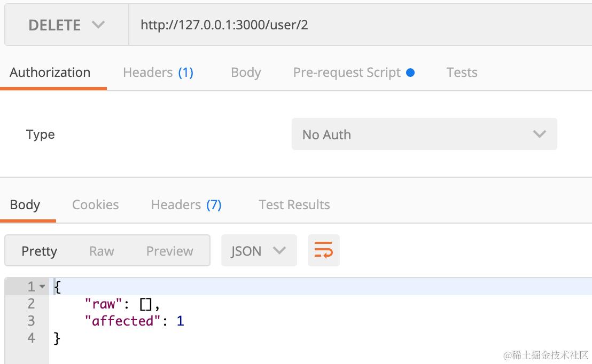Open the DELETE HTTP method dropdown
This screenshot has width=592, height=364.
pos(67,25)
